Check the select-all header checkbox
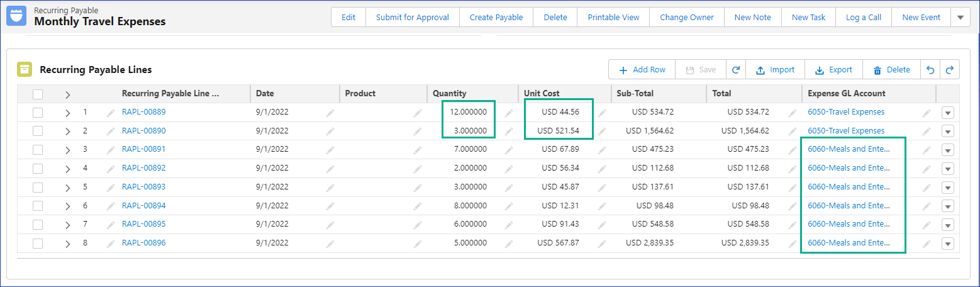 [x=38, y=94]
